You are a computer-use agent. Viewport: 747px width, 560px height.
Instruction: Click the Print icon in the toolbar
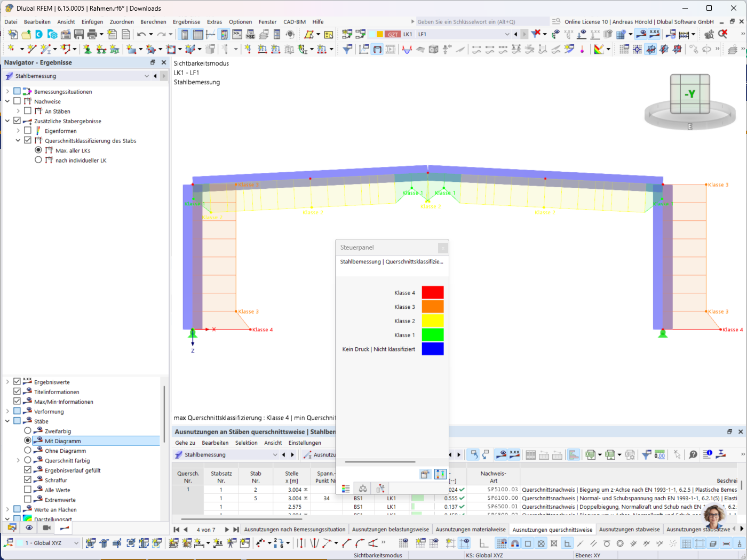(x=92, y=34)
